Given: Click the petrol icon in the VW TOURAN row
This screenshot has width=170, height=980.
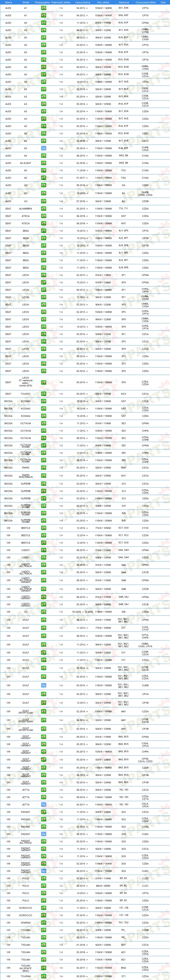Looking at the screenshot, I should tap(43, 976).
